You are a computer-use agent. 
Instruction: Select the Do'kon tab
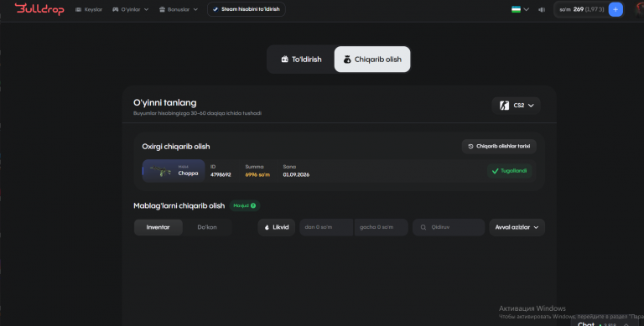(x=207, y=227)
